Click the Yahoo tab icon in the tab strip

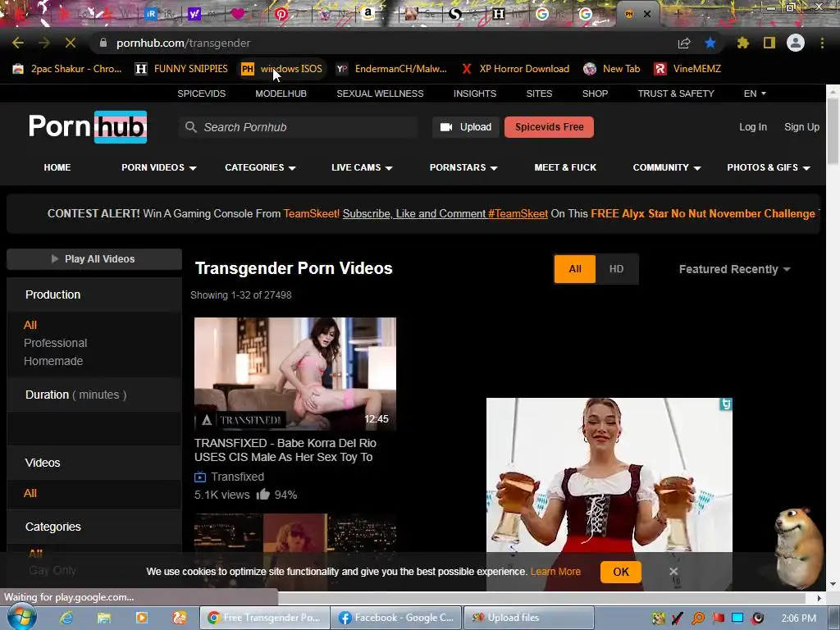(x=194, y=15)
